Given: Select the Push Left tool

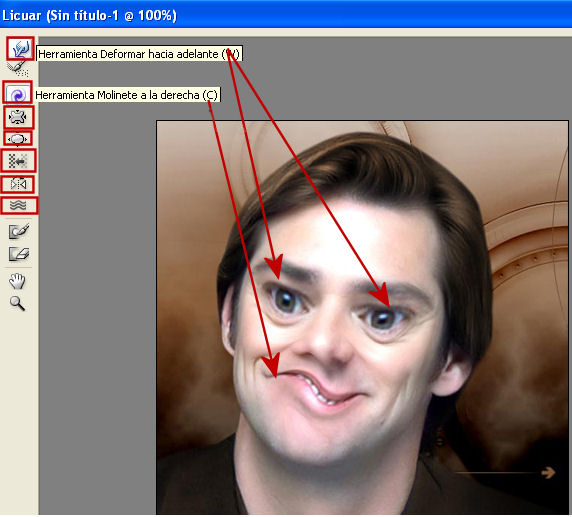Looking at the screenshot, I should [x=18, y=161].
